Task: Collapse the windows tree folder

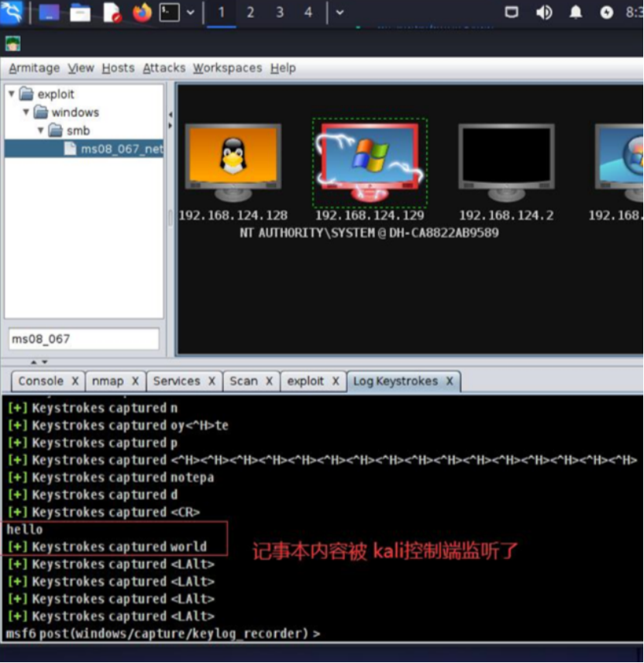Action: [26, 112]
